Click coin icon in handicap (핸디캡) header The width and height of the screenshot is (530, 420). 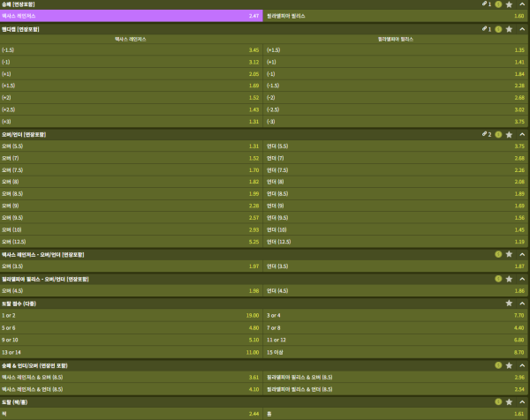click(x=498, y=29)
